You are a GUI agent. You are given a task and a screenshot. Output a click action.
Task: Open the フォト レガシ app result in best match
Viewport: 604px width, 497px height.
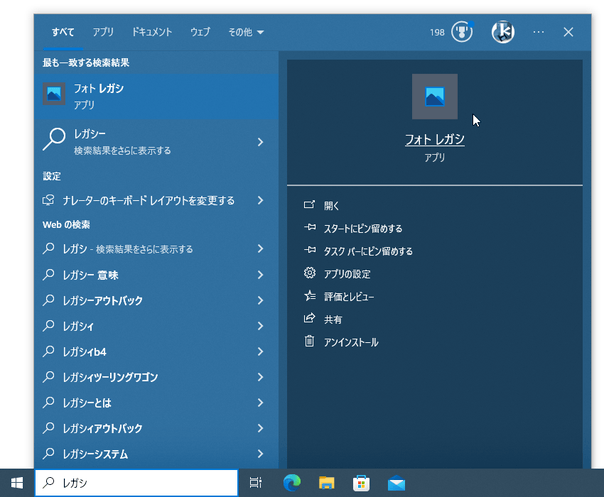[156, 96]
